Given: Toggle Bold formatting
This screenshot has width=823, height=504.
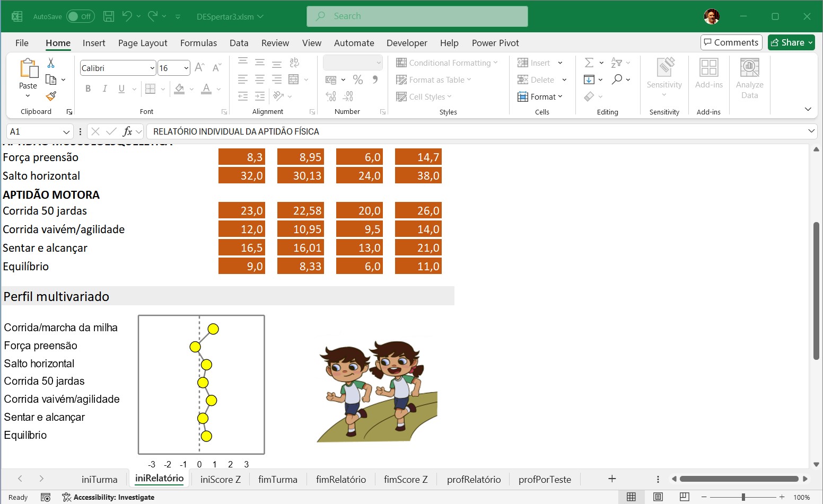Looking at the screenshot, I should pyautogui.click(x=88, y=89).
